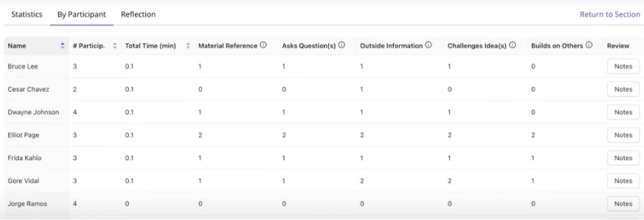Open Notes for Bruce Lee
Viewport: 644px width, 220px height.
(x=623, y=67)
